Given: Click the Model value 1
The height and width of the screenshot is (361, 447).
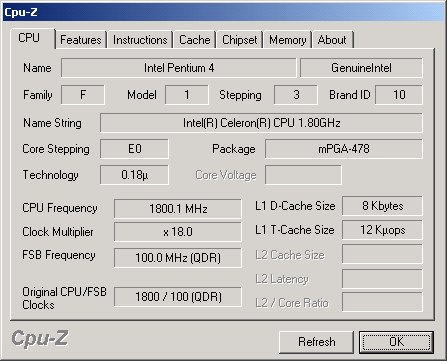Looking at the screenshot, I should [187, 95].
